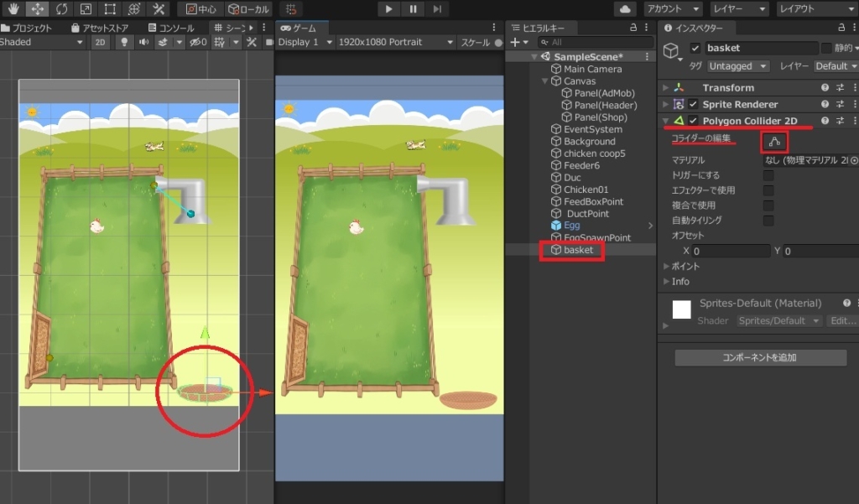859x504 pixels.
Task: Expand the Transform component
Action: click(x=666, y=88)
